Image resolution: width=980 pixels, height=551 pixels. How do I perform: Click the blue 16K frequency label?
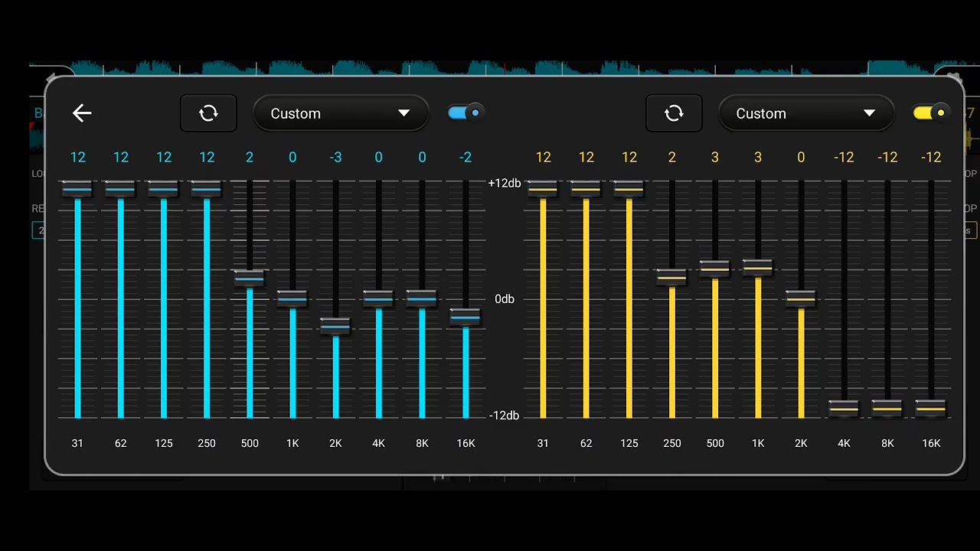tap(465, 443)
